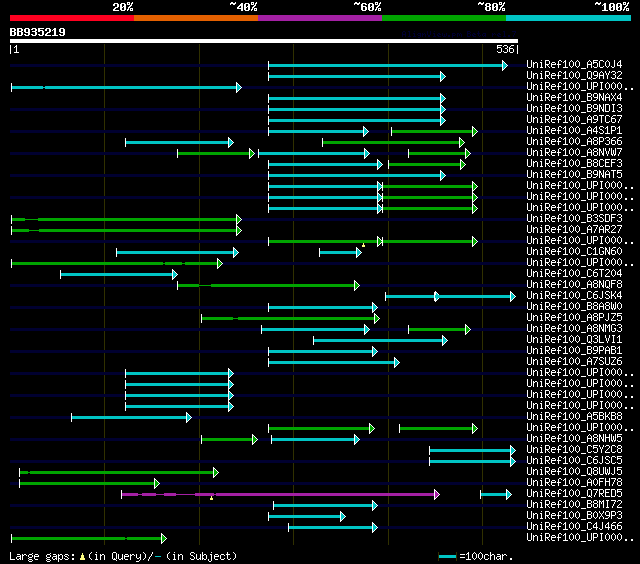Image resolution: width=640 pixels, height=564 pixels.
Task: Click the cyan alignment bar in the A5BKB8 row
Action: pos(131,417)
